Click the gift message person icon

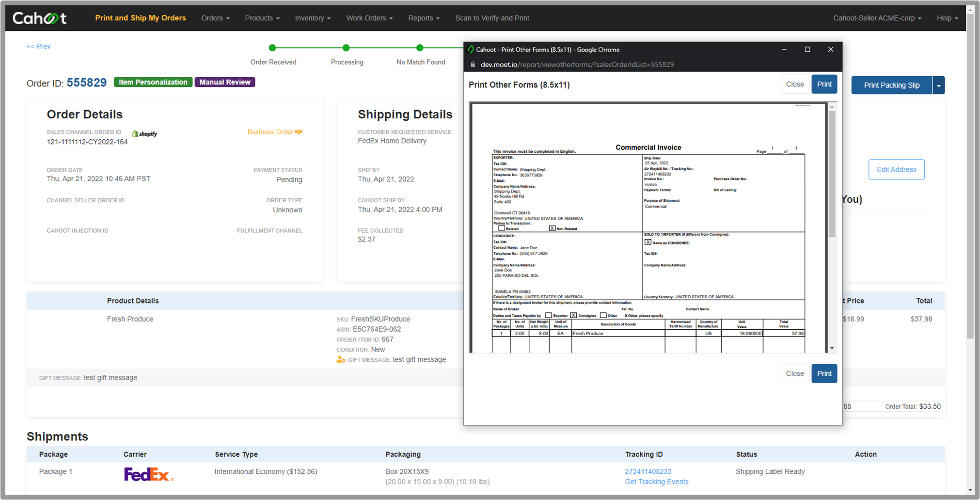[341, 360]
